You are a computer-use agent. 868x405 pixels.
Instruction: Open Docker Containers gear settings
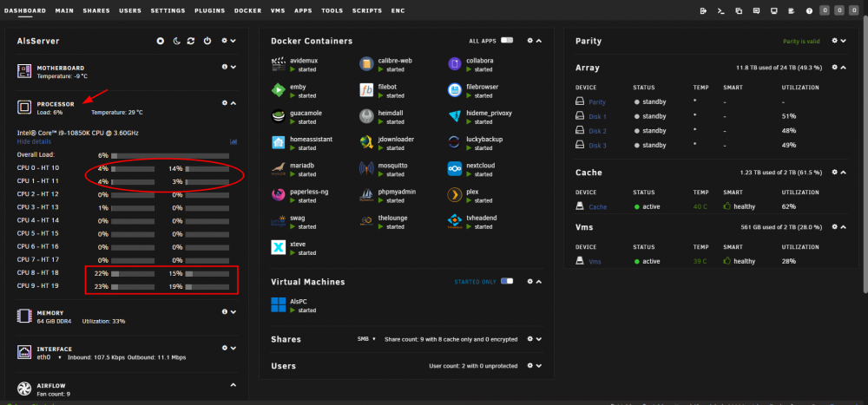tap(529, 41)
